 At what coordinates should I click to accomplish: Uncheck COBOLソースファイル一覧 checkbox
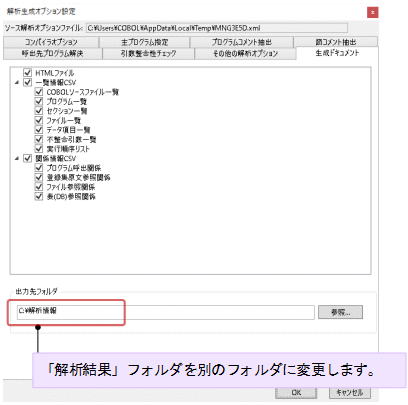(x=39, y=92)
